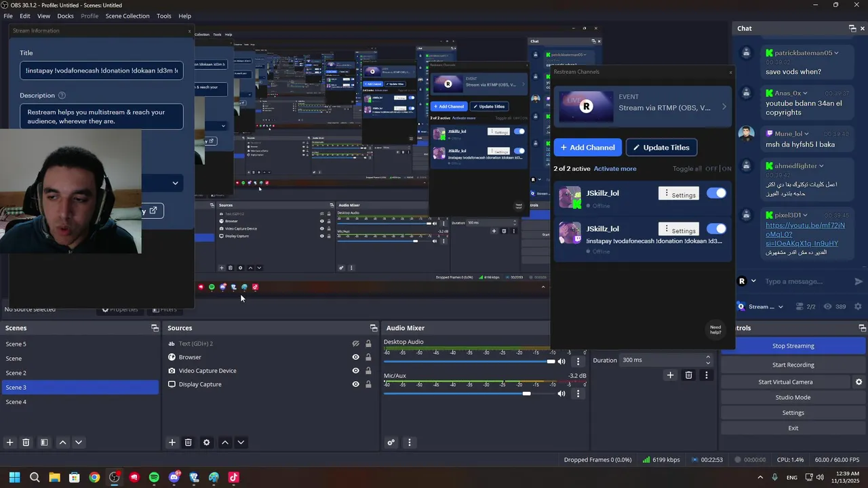The width and height of the screenshot is (868, 488).
Task: Open transition properties three-dot menu
Action: click(707, 375)
